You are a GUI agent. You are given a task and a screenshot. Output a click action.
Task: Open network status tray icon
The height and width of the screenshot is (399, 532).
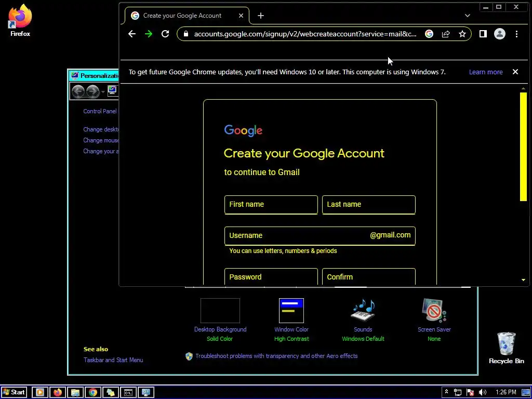(x=457, y=393)
